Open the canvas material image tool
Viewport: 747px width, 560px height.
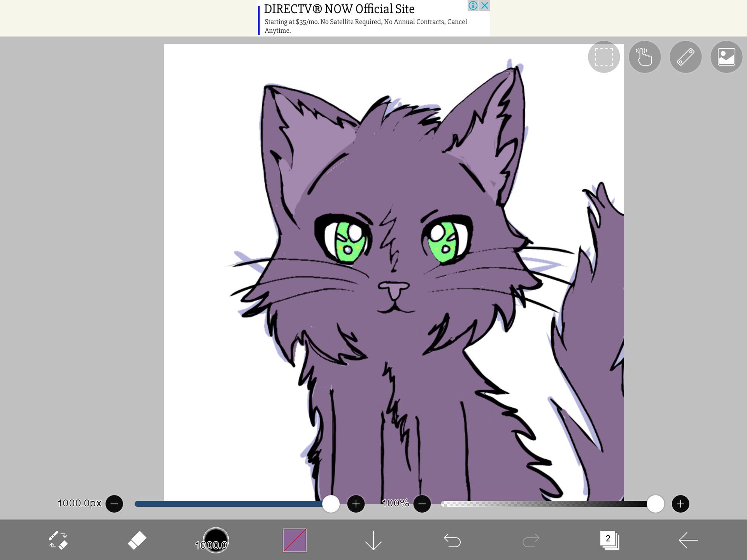(x=726, y=57)
